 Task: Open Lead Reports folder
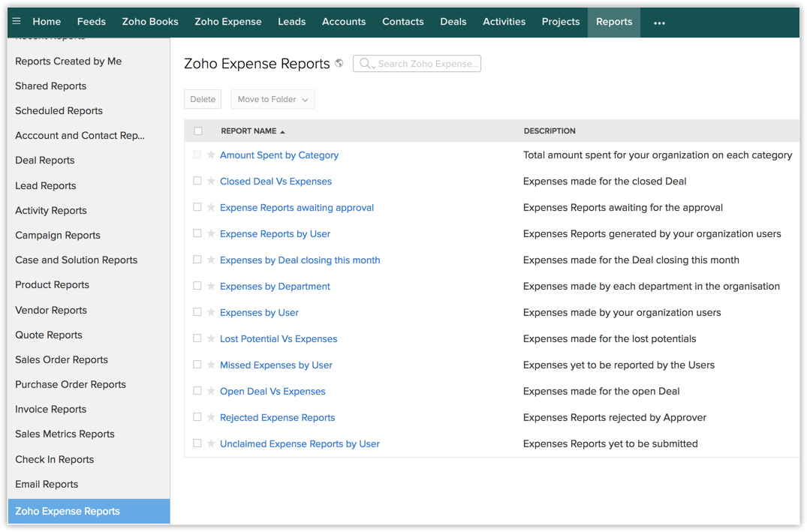click(46, 186)
